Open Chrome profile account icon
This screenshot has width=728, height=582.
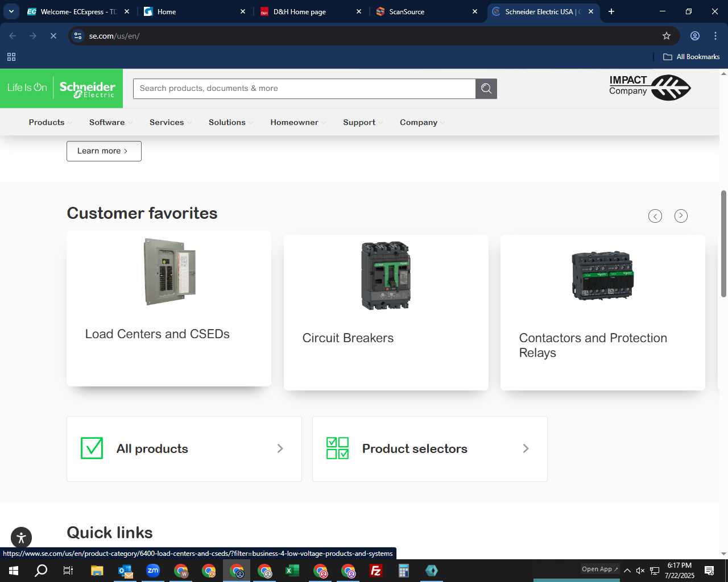click(x=695, y=36)
